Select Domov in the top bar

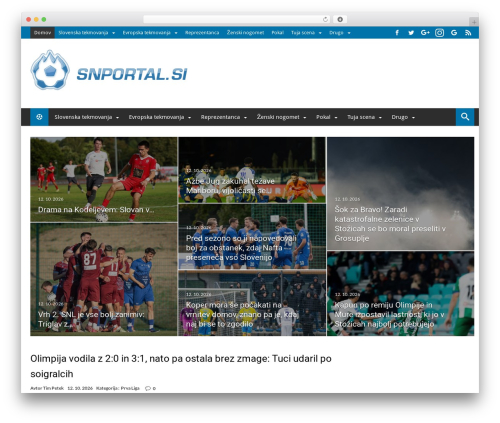pyautogui.click(x=42, y=33)
